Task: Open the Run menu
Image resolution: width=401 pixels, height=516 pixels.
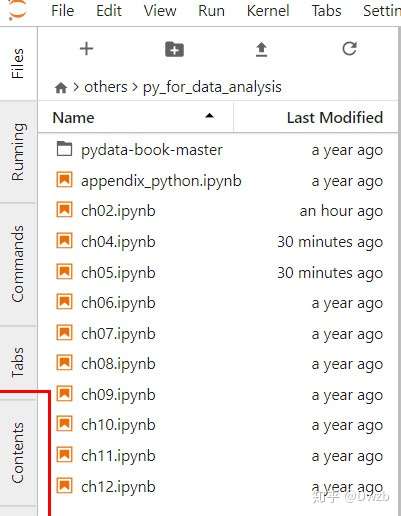Action: [x=211, y=11]
